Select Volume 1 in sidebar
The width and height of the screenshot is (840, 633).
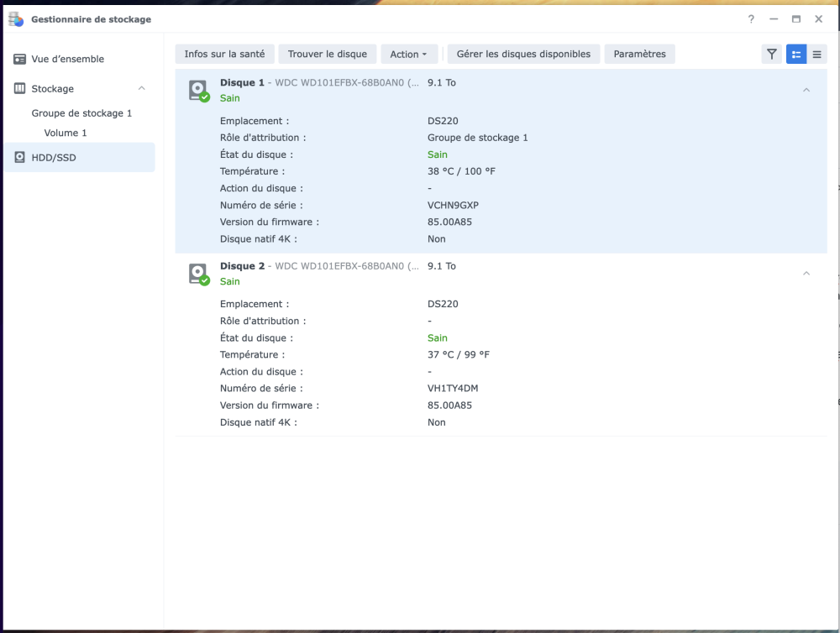(66, 133)
